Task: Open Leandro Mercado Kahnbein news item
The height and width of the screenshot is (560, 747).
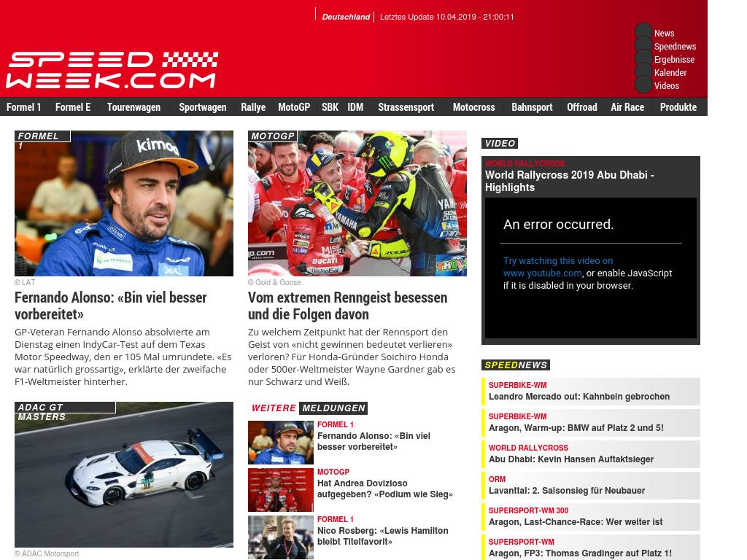Action: 578,397
